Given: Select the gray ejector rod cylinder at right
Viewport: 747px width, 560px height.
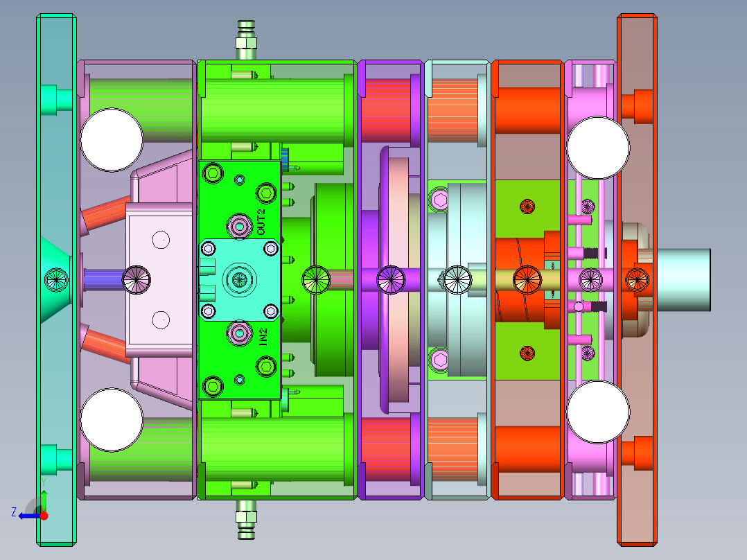Looking at the screenshot, I should (684, 280).
